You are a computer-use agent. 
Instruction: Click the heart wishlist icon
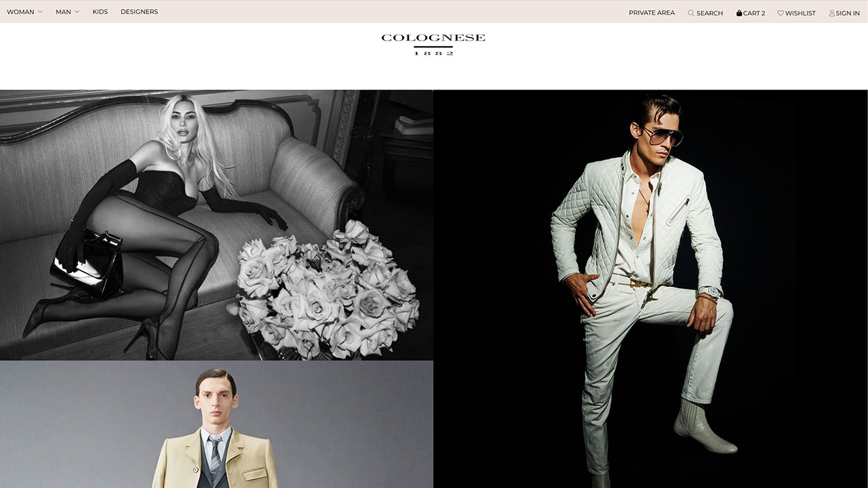click(x=781, y=13)
